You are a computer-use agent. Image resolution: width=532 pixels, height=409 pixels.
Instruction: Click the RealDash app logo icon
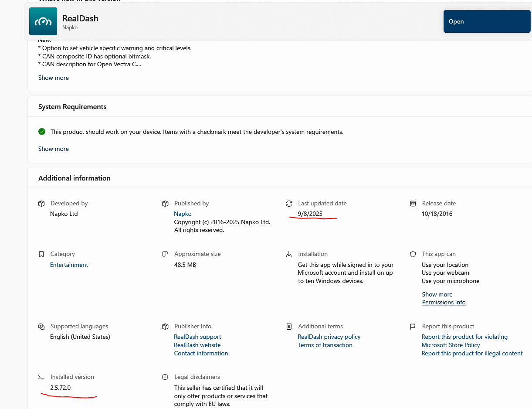[43, 21]
